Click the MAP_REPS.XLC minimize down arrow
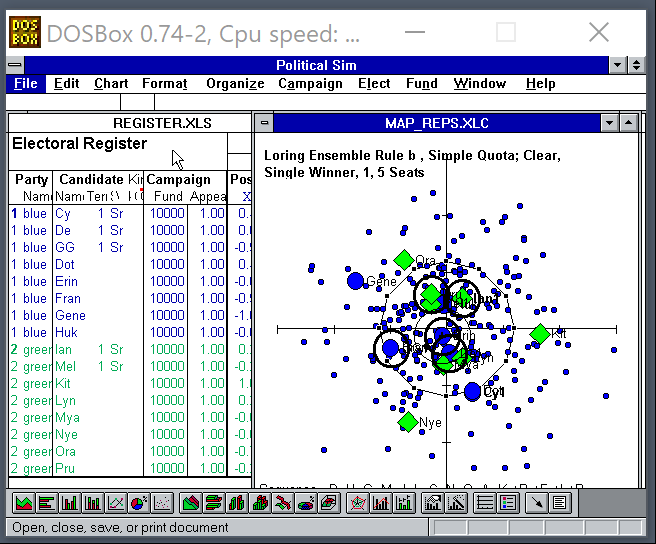This screenshot has height=544, width=656. pyautogui.click(x=609, y=123)
